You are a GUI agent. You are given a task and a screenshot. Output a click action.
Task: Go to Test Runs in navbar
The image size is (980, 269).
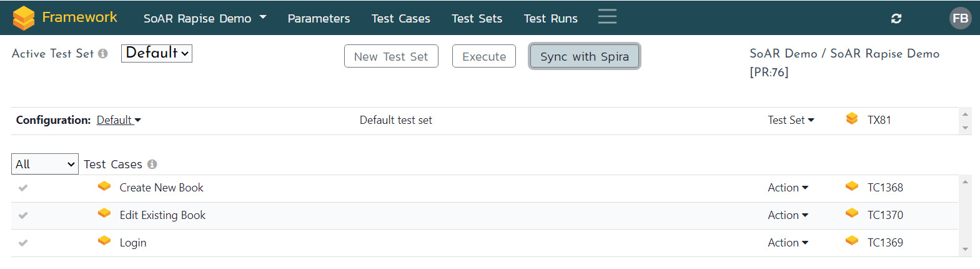[550, 19]
